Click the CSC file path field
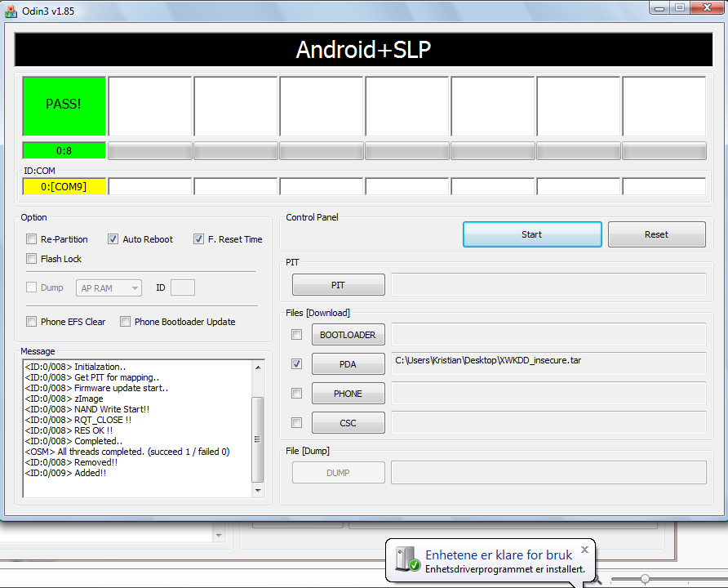Image resolution: width=728 pixels, height=588 pixels. pyautogui.click(x=548, y=423)
